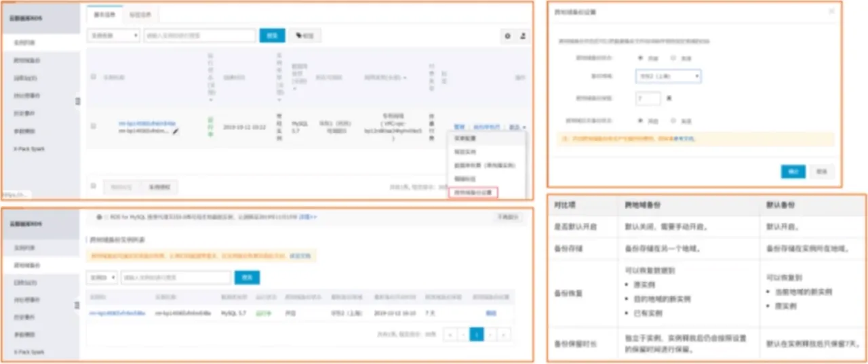Screen dimensions: 868x364
Task: Select 关闭 for cross-region backup status in the dialog
Action: tap(673, 59)
